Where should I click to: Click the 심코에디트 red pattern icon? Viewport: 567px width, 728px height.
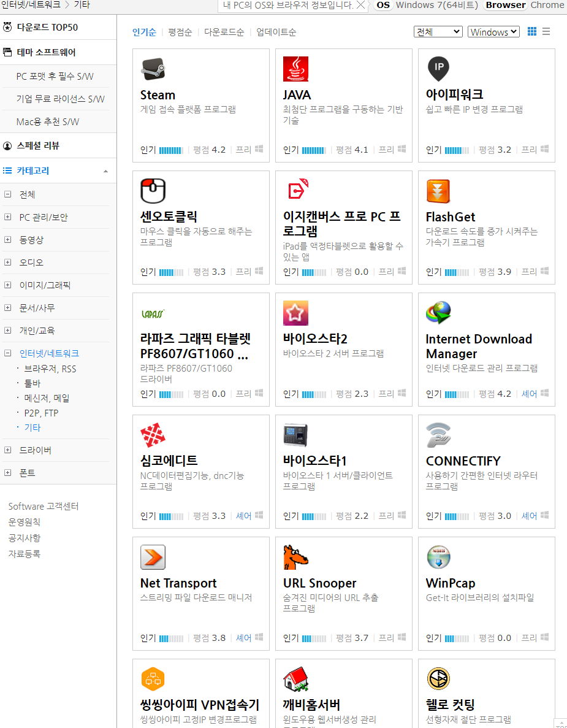[x=153, y=435]
